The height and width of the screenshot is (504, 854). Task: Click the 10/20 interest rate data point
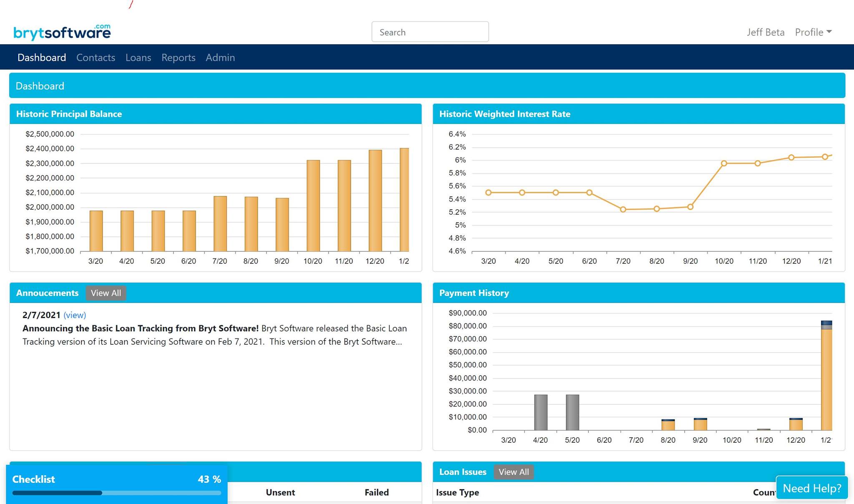[x=724, y=163]
